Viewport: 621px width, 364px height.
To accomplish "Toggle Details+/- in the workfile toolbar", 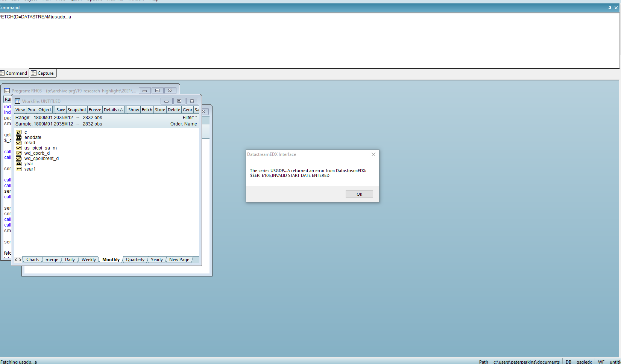I will coord(113,110).
